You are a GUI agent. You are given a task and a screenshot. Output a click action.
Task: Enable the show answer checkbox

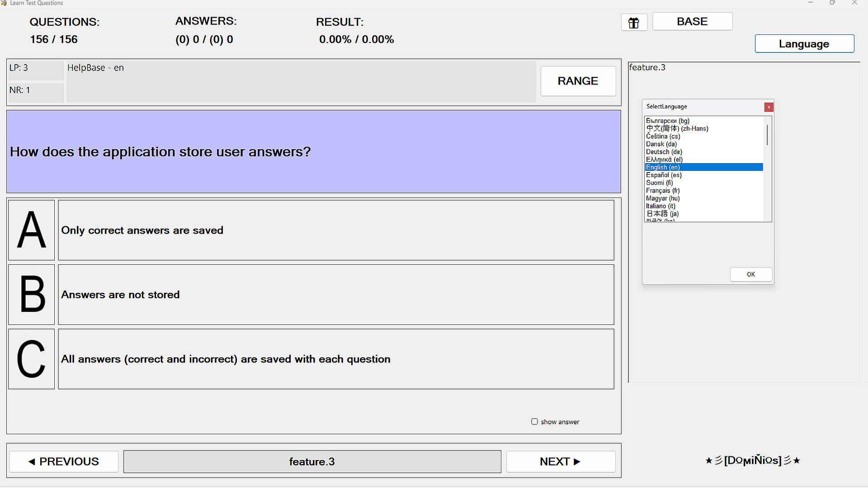(534, 421)
